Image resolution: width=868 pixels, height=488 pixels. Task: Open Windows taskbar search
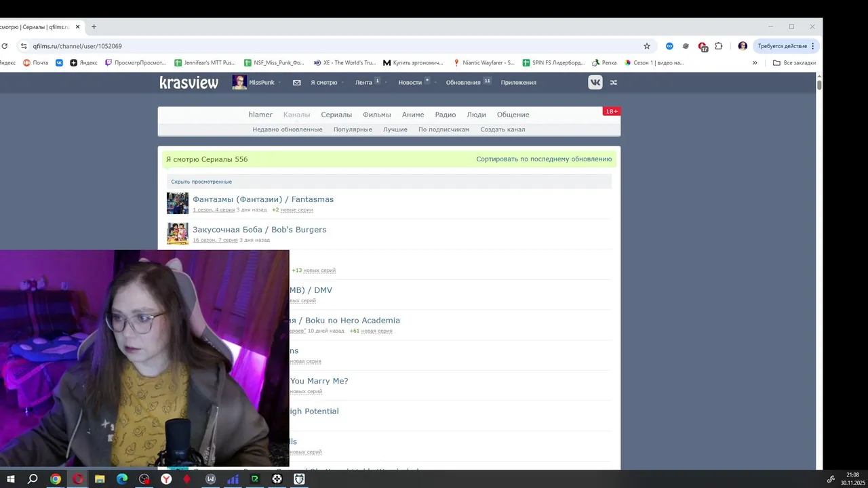pyautogui.click(x=33, y=479)
